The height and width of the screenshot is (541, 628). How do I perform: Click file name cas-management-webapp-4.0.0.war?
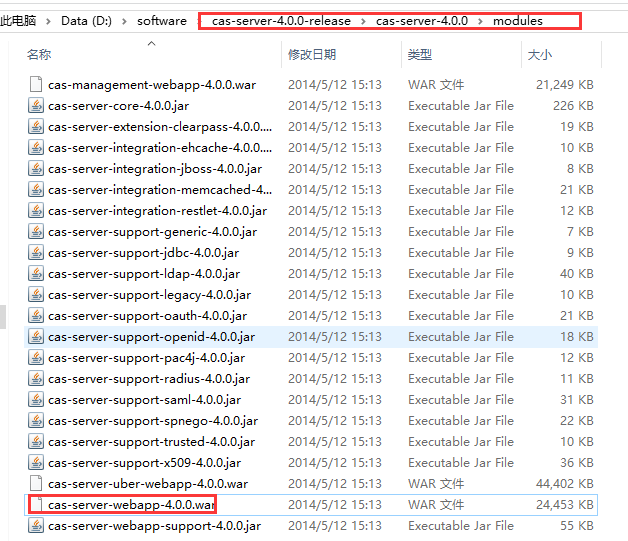[152, 85]
